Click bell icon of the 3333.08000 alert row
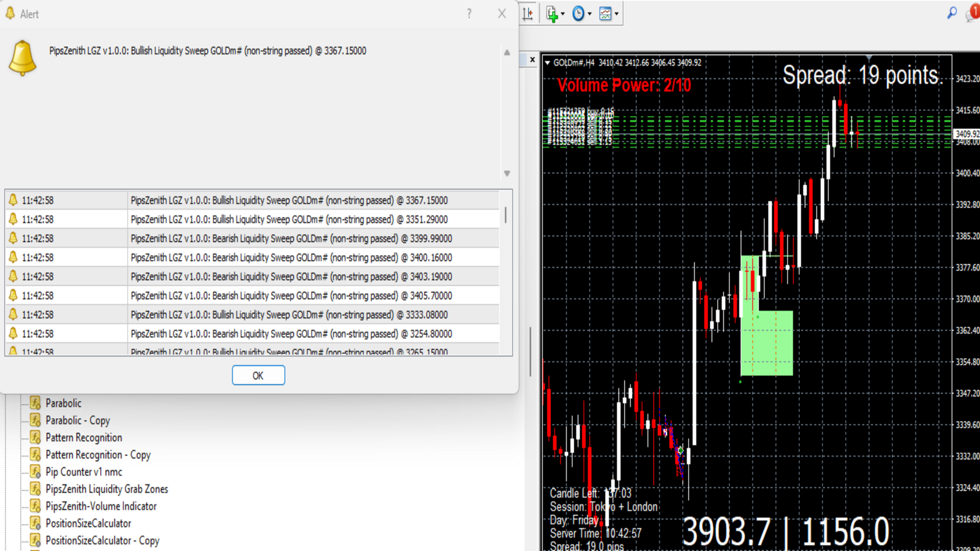This screenshot has height=551, width=980. (x=13, y=314)
